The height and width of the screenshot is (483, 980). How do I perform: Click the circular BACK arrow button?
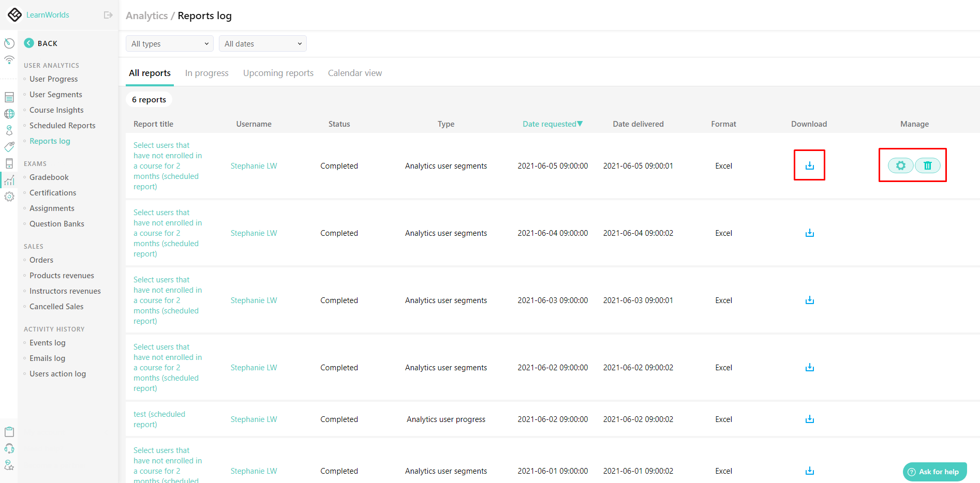point(29,43)
